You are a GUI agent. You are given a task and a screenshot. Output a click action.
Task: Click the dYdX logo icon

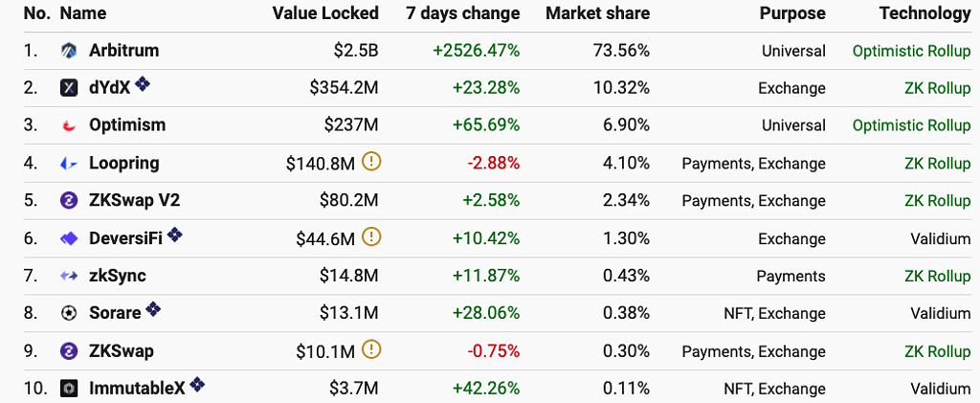pos(69,88)
